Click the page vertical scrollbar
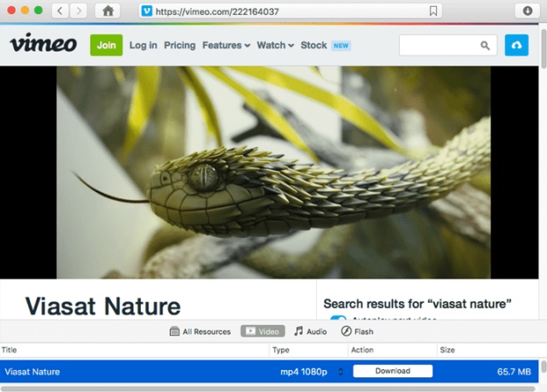547x392 pixels. 543,49
